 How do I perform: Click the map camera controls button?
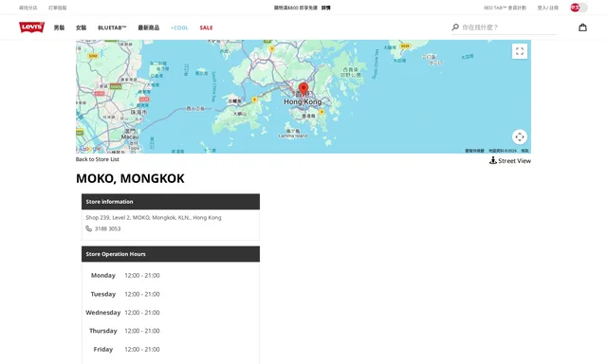point(520,136)
